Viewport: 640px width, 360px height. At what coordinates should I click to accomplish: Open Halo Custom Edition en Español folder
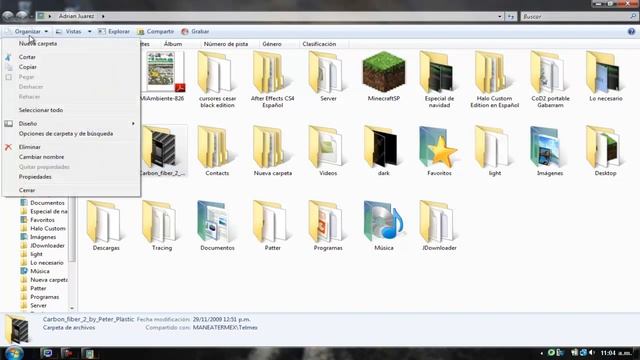(x=494, y=72)
